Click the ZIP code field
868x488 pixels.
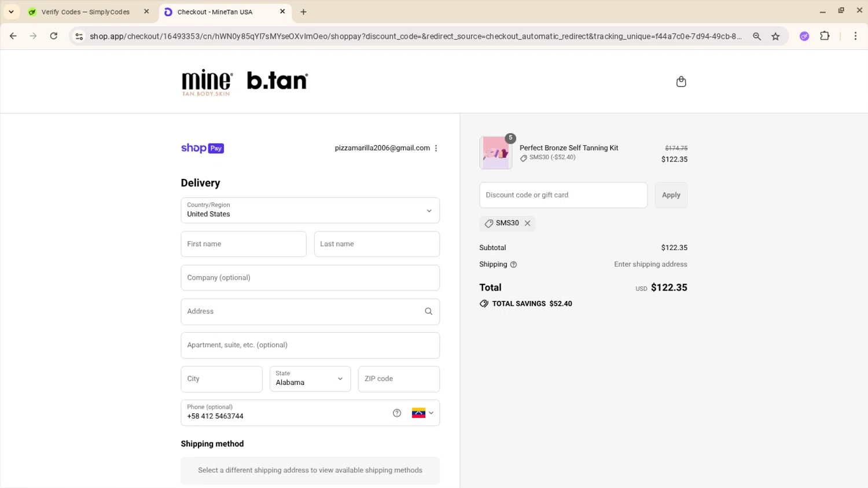pos(399,379)
